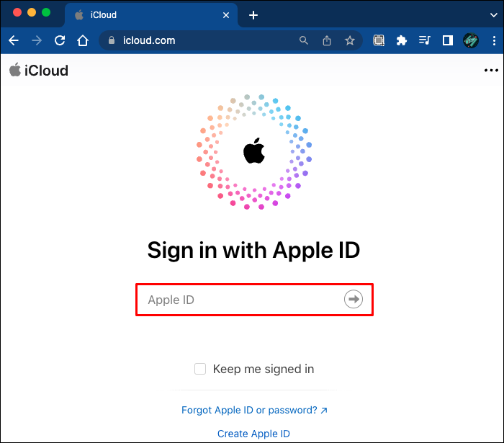Click the Apple logo beside iCloud header
Viewport: 504px width, 443px height.
point(15,70)
